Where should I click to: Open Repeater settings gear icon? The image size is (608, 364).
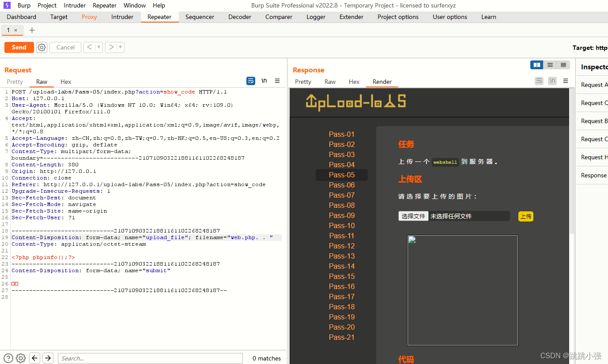(42, 47)
